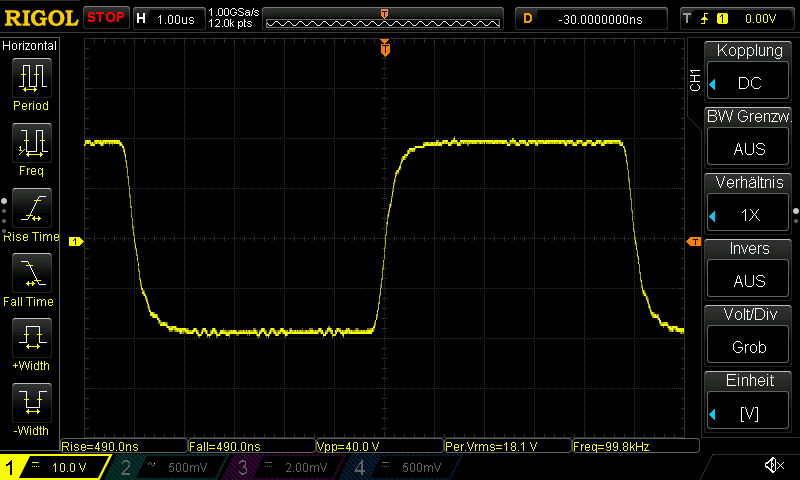
Task: Click the 1.00GSa/s sample rate text
Action: pos(233,12)
